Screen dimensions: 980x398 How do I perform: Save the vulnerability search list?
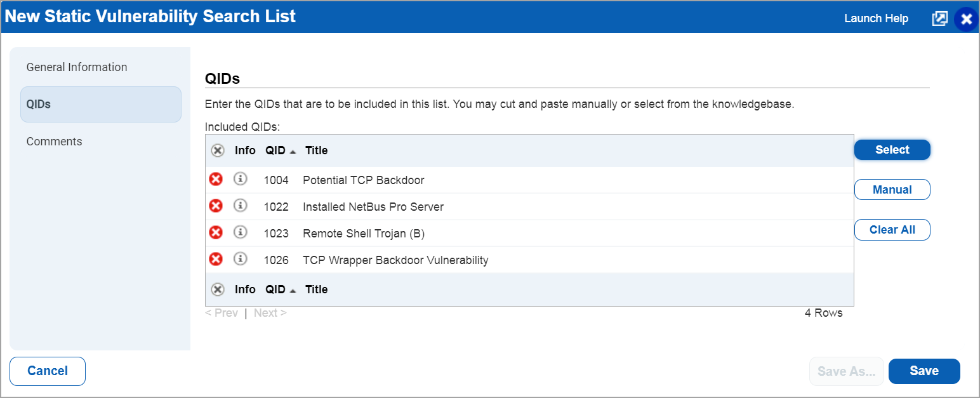[x=924, y=371]
